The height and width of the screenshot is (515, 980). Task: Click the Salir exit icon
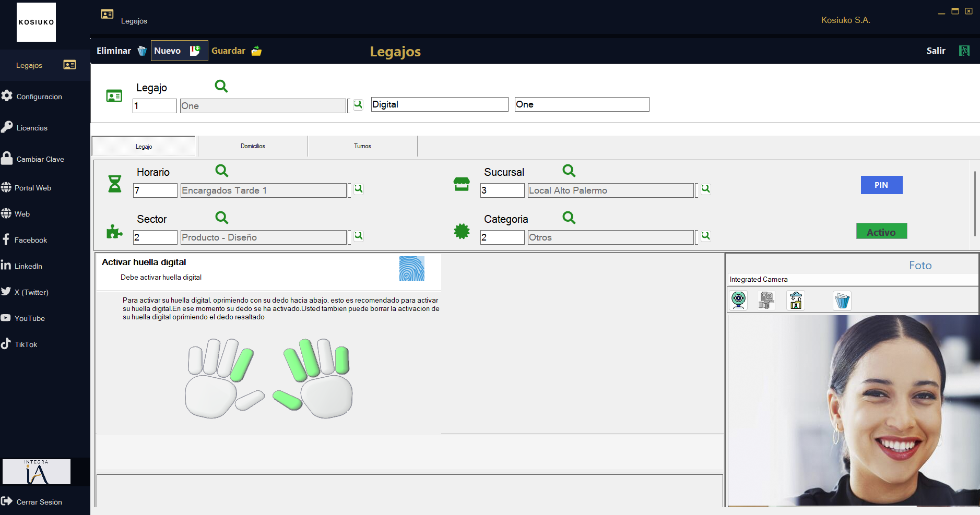point(964,51)
